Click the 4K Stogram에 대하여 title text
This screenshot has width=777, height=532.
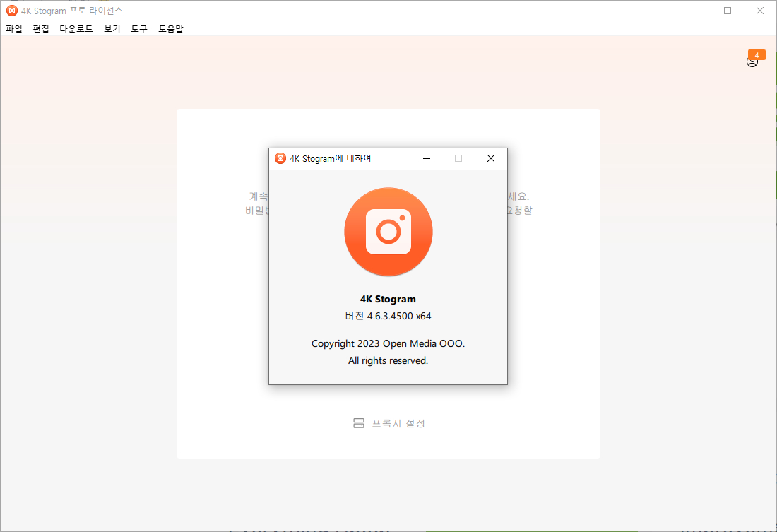(x=330, y=158)
